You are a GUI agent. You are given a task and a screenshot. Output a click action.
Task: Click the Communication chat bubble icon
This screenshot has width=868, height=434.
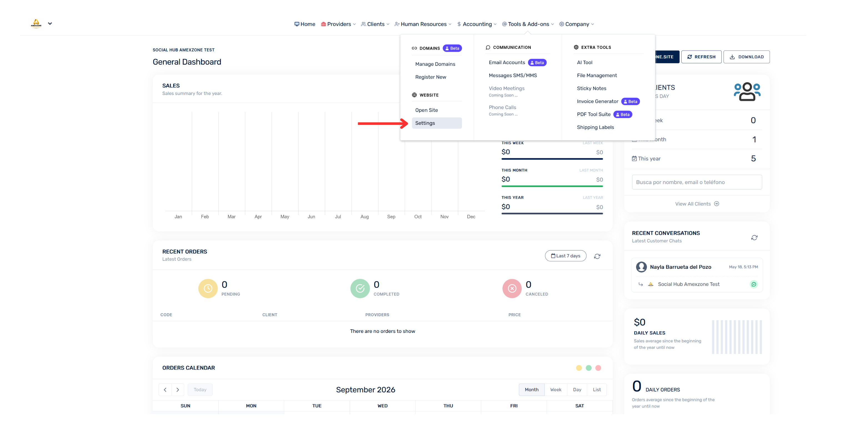[488, 47]
